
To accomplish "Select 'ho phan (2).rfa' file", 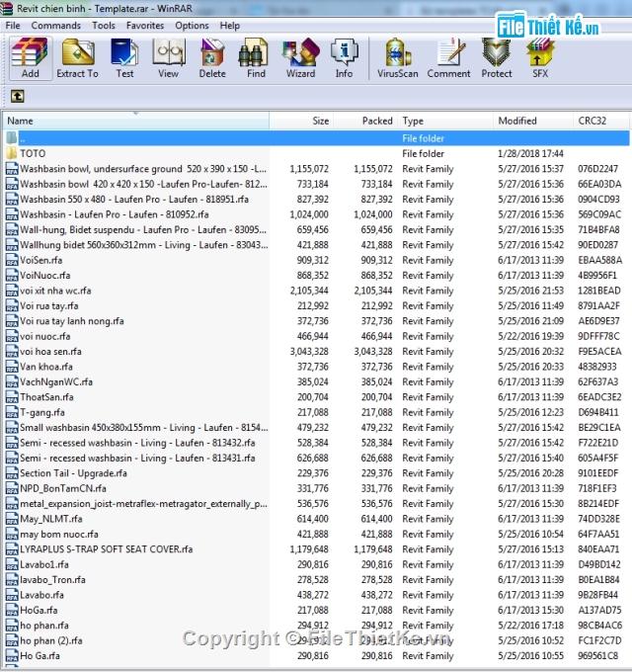I will (x=51, y=640).
